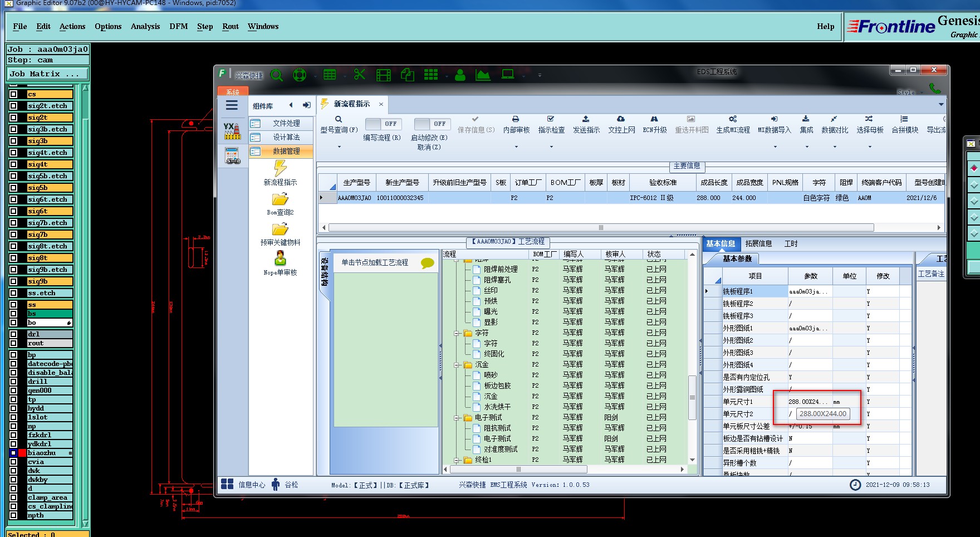Select 文件处理 in component library
Screen dimensions: 980x537
[281, 123]
